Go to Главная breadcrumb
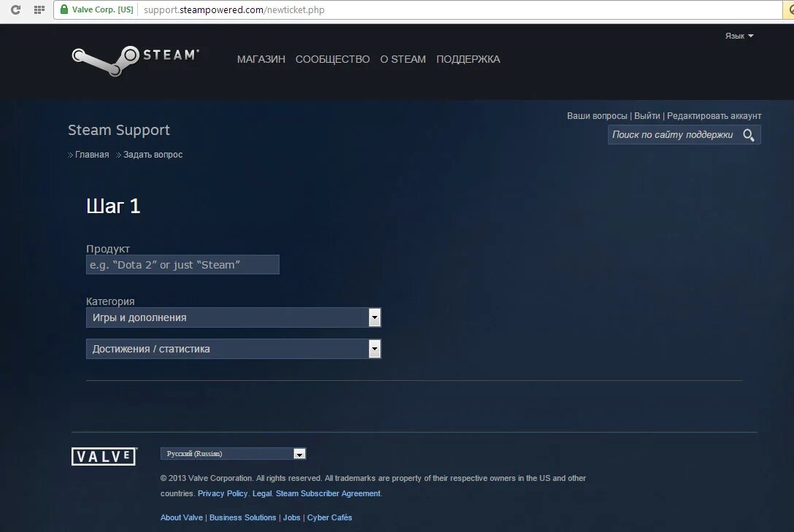The width and height of the screenshot is (794, 532). [x=92, y=155]
